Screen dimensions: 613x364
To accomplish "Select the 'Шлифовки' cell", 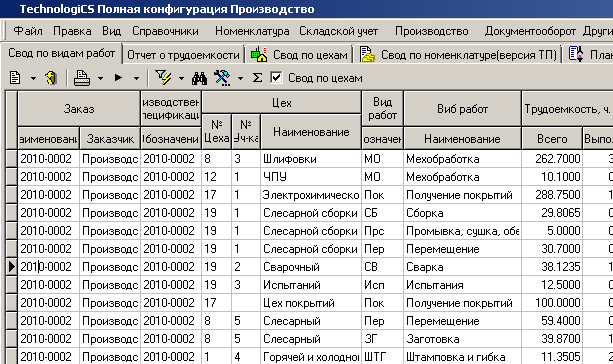I will coord(311,159).
